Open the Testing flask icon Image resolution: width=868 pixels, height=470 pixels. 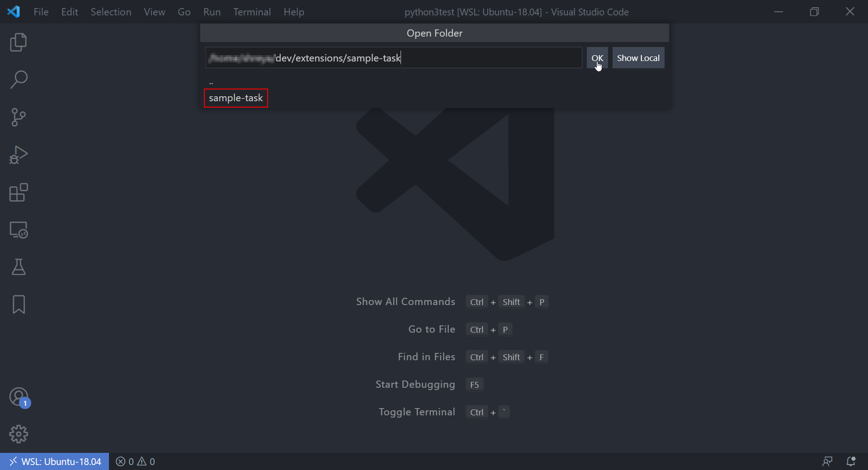tap(19, 268)
